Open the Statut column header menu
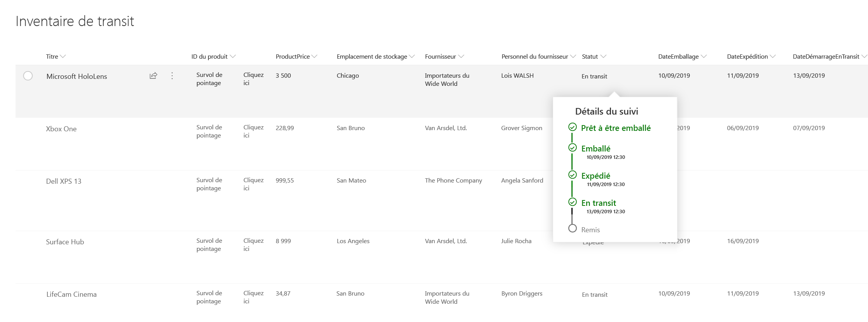This screenshot has width=868, height=322. (594, 57)
